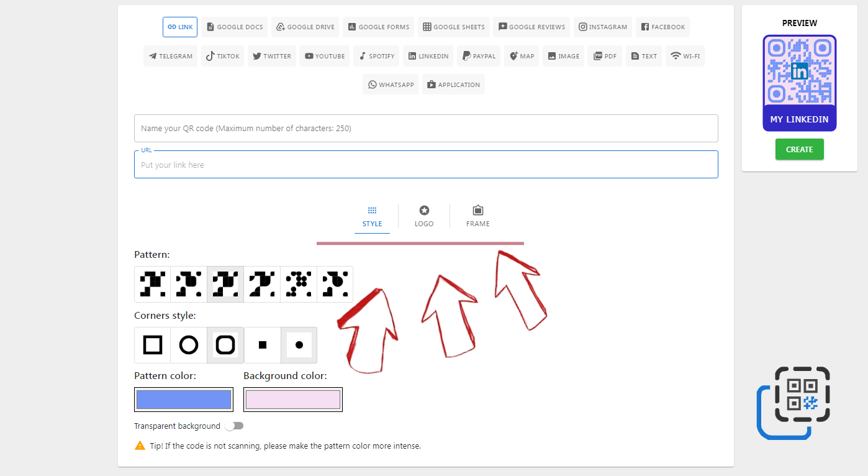Select the TikTok QR type
The width and height of the screenshot is (868, 476).
pos(222,56)
